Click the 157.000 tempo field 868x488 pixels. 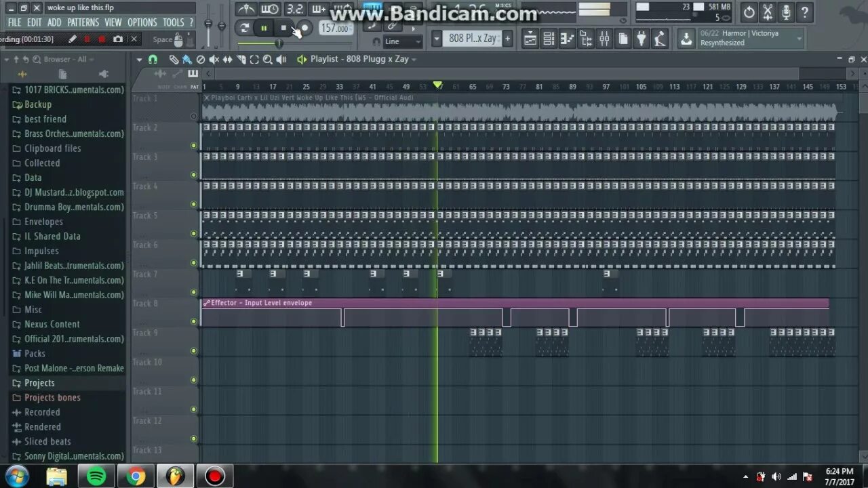tap(335, 28)
